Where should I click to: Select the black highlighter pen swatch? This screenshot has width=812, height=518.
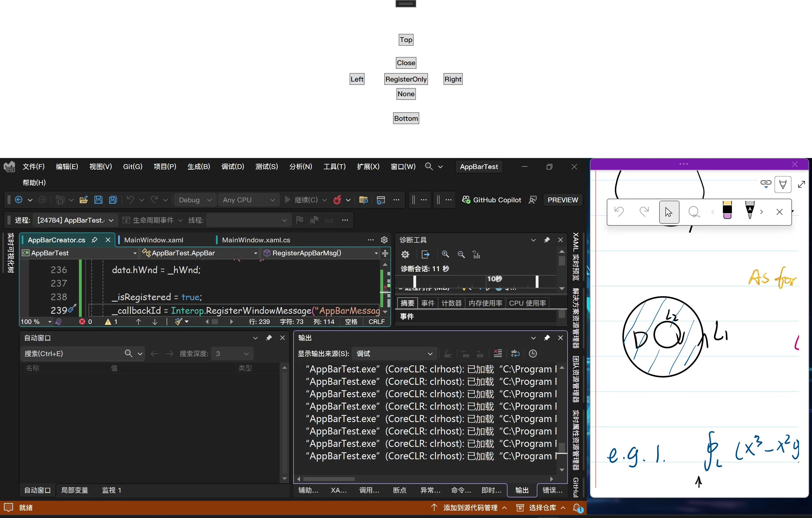727,210
